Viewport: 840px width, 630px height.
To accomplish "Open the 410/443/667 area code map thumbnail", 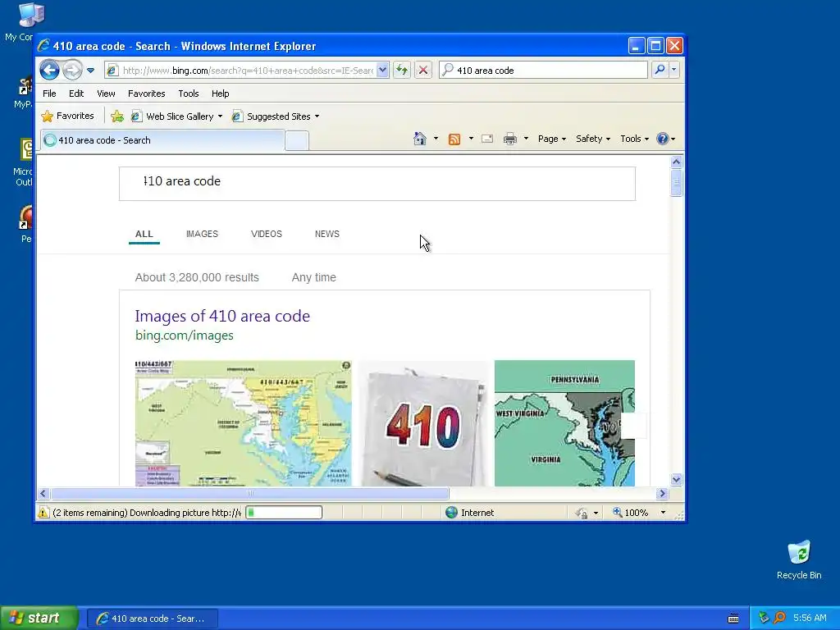I will coord(243,423).
